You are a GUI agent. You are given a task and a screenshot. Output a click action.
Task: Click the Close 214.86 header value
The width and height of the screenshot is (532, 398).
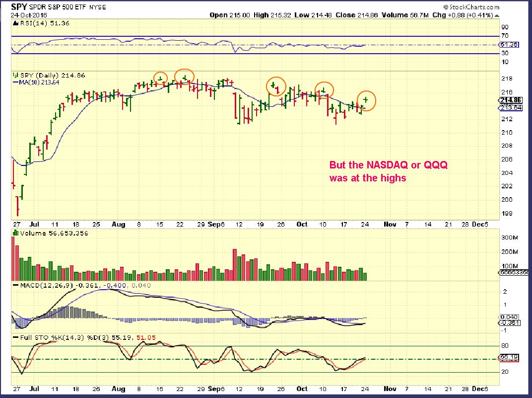[357, 15]
